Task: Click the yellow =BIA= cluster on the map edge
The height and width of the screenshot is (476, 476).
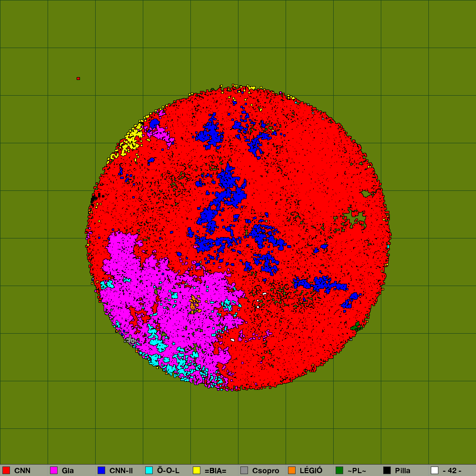Action: pos(130,140)
